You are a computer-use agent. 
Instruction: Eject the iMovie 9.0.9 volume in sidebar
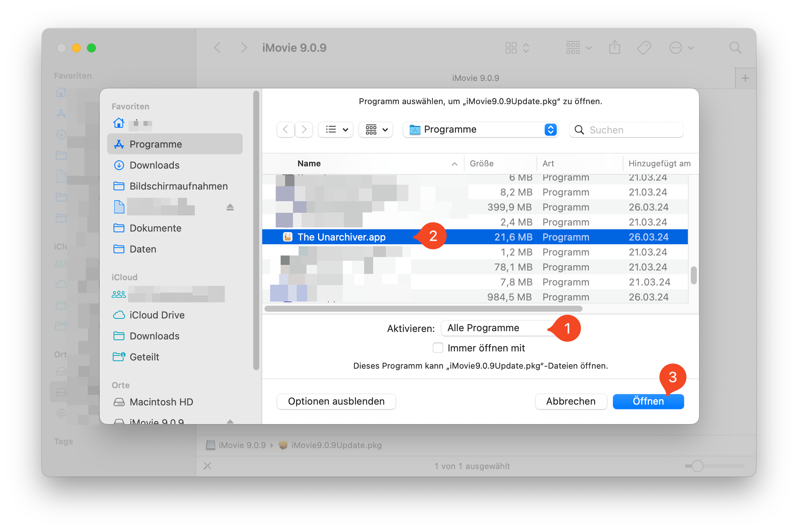tap(230, 421)
